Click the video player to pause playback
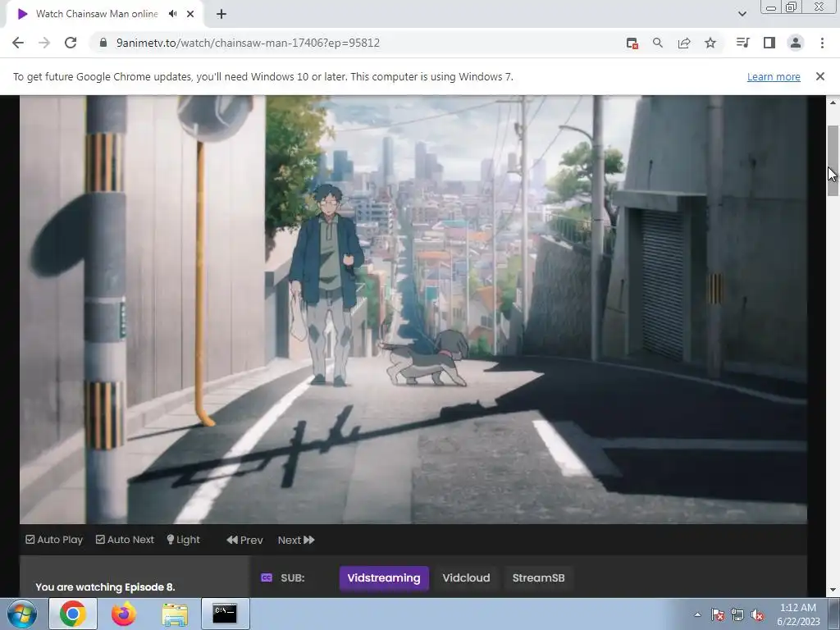The width and height of the screenshot is (840, 630). [x=413, y=309]
